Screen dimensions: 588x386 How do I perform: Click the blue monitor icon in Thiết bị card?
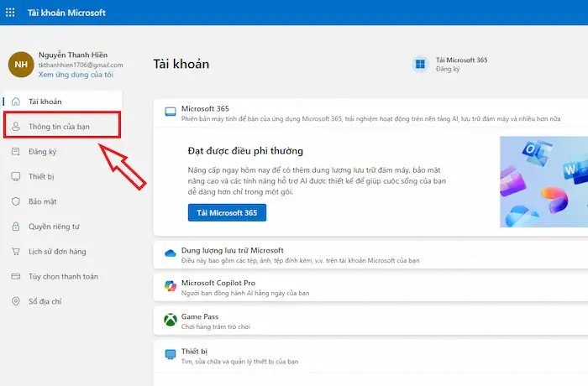click(171, 354)
